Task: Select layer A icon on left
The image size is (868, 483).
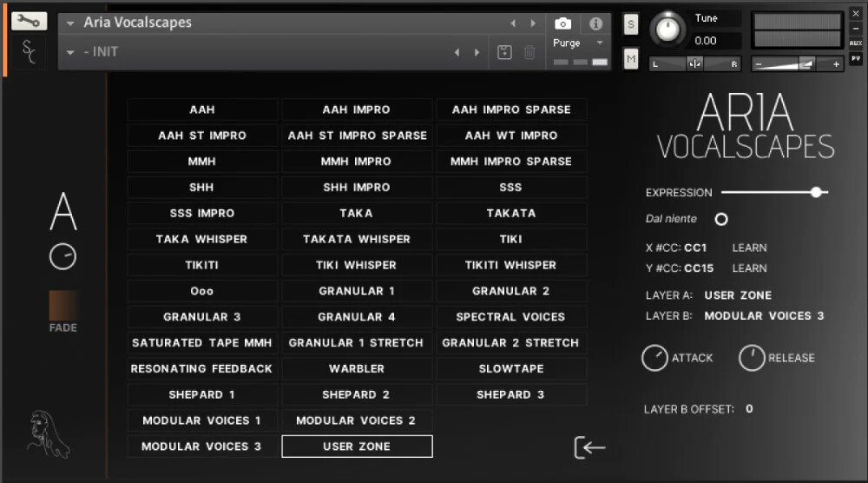Action: (x=63, y=211)
